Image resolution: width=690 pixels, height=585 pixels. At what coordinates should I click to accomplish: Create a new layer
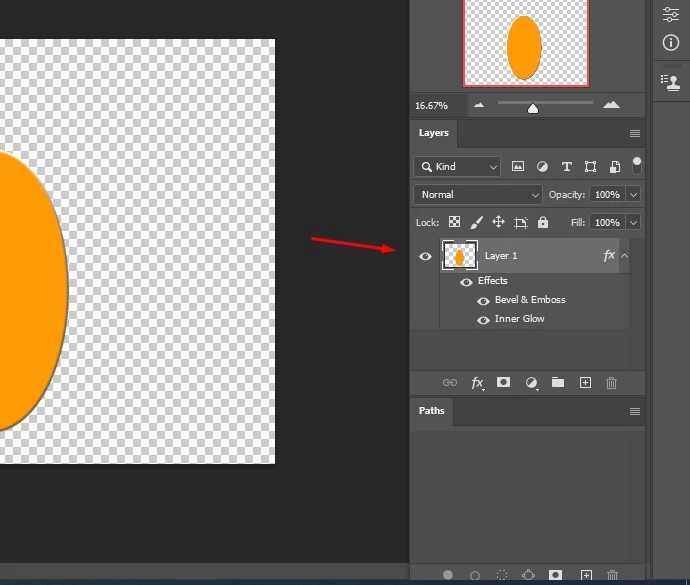(x=585, y=383)
